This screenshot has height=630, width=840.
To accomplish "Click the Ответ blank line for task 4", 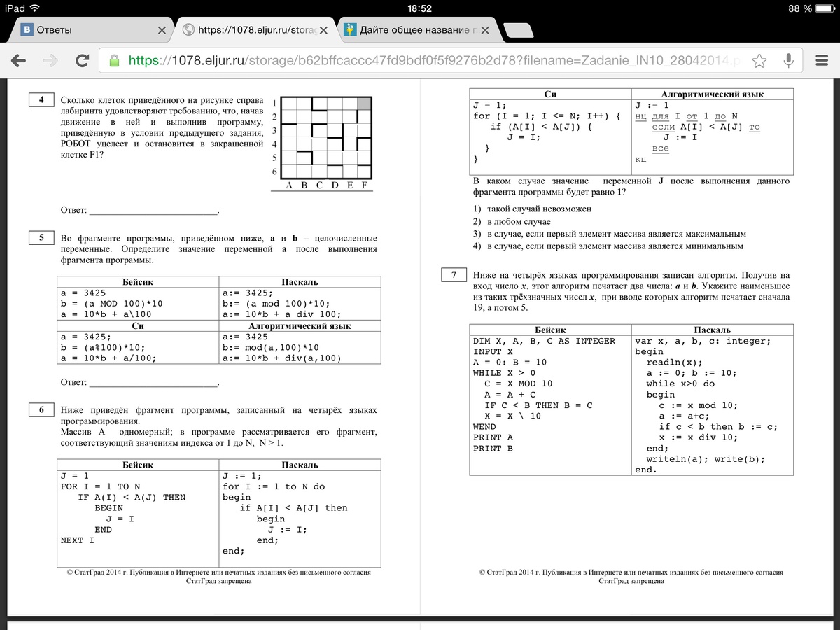I will coord(155,211).
